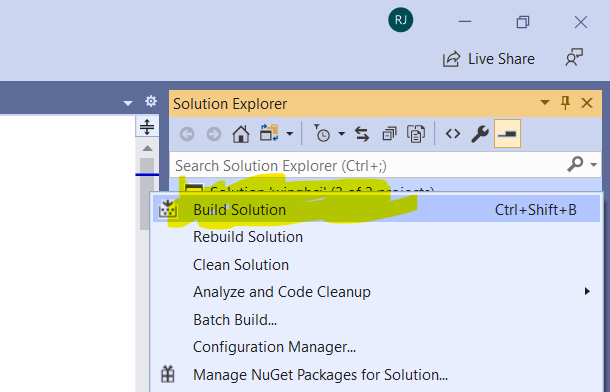Screen dimensions: 610x392
Task: Expand search options dropdown arrow
Action: point(594,164)
